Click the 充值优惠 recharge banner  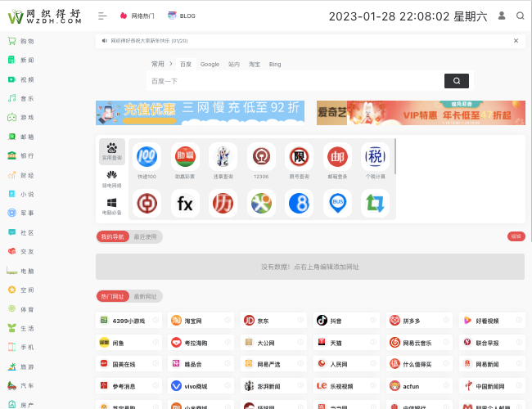200,113
